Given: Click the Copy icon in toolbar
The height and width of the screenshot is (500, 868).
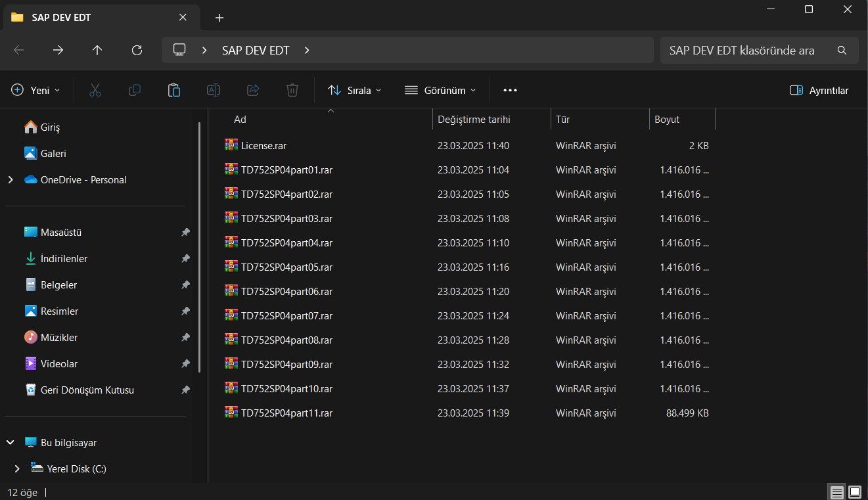Looking at the screenshot, I should click(135, 90).
